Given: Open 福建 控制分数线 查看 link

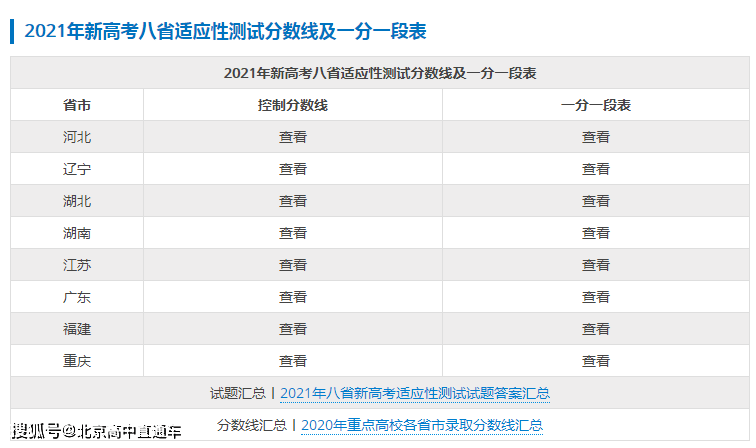Looking at the screenshot, I should tap(292, 329).
